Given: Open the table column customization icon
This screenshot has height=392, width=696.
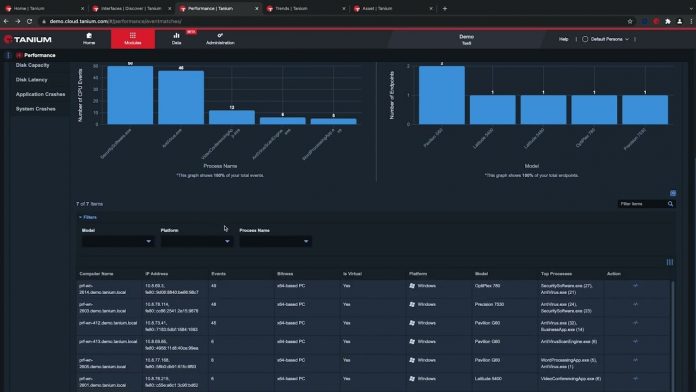Looking at the screenshot, I should click(x=670, y=262).
